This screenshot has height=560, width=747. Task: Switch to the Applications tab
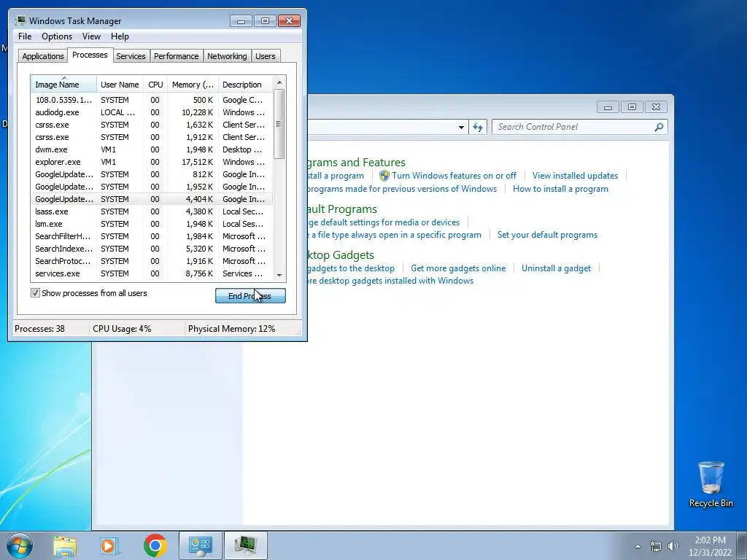pyautogui.click(x=43, y=56)
